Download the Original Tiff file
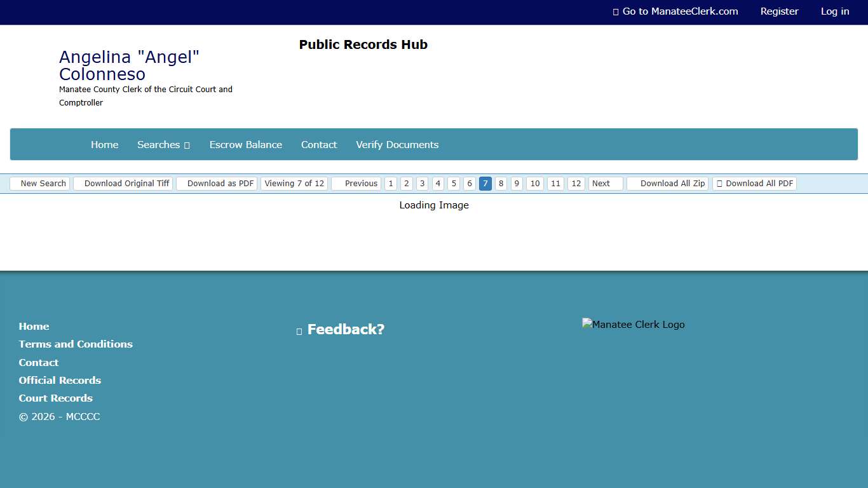 [x=127, y=183]
